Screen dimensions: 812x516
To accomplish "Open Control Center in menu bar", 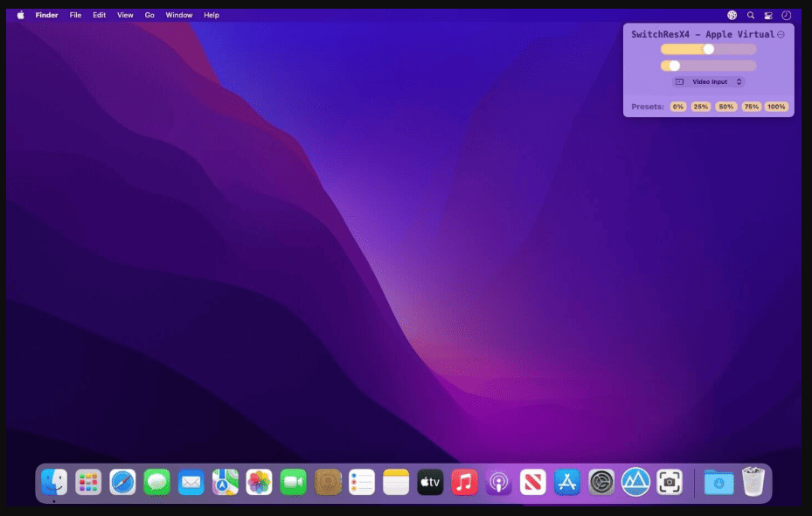I will click(x=768, y=15).
